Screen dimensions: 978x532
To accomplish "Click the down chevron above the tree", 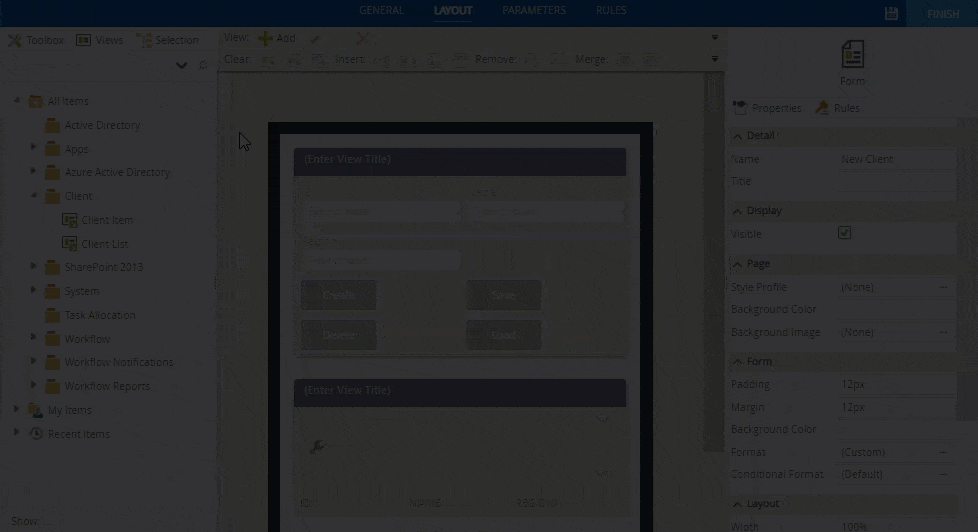I will pos(182,65).
